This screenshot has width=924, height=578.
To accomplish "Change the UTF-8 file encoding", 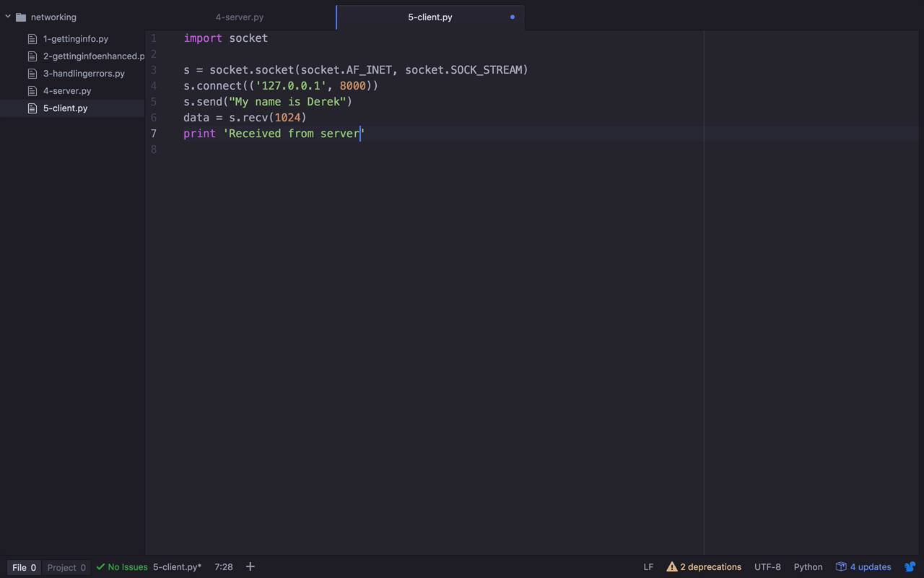I will [767, 567].
